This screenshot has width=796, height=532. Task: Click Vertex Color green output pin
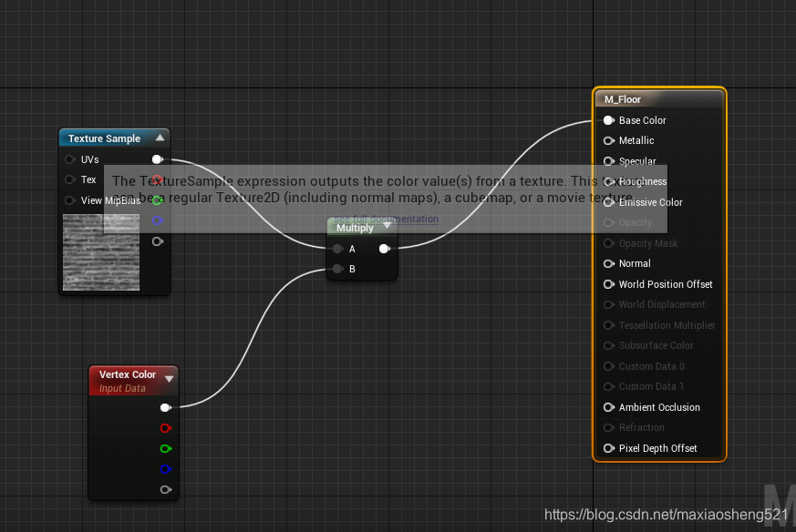(166, 449)
